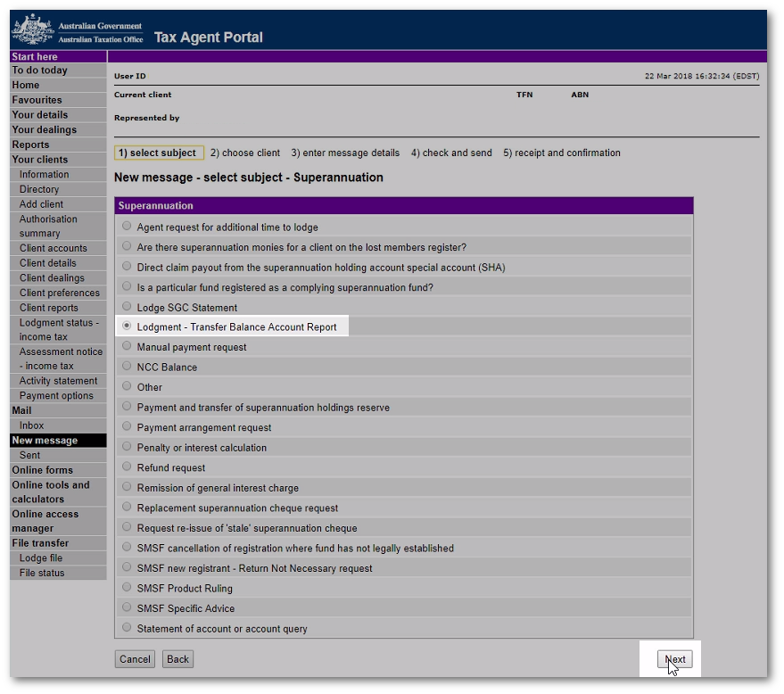Open the Sent messages menu item
This screenshot has height=694, width=784.
click(x=30, y=455)
